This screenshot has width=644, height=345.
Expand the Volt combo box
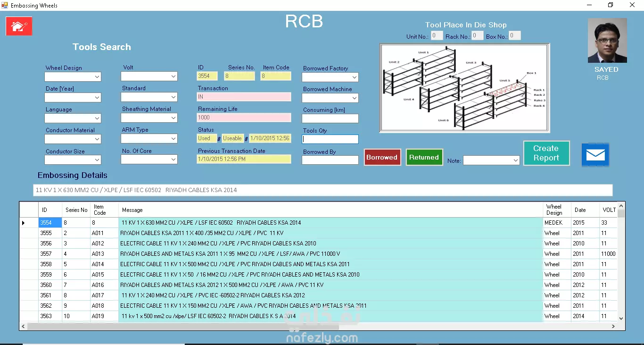coord(173,76)
